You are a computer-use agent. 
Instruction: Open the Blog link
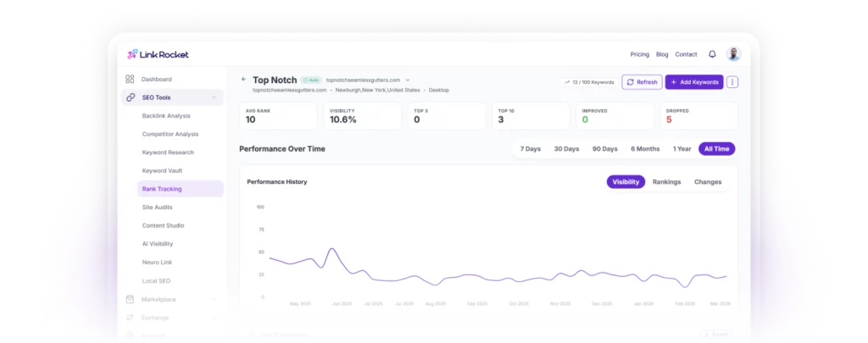pyautogui.click(x=662, y=54)
